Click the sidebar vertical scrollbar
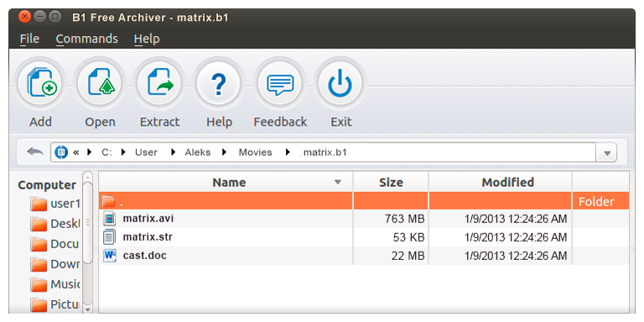 tap(87, 242)
